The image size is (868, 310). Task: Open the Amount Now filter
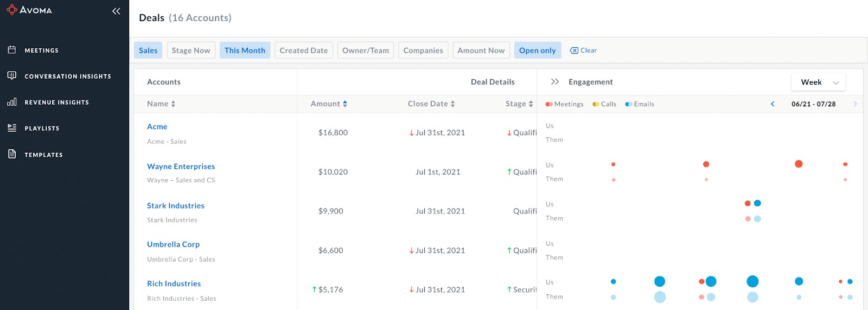coord(481,50)
